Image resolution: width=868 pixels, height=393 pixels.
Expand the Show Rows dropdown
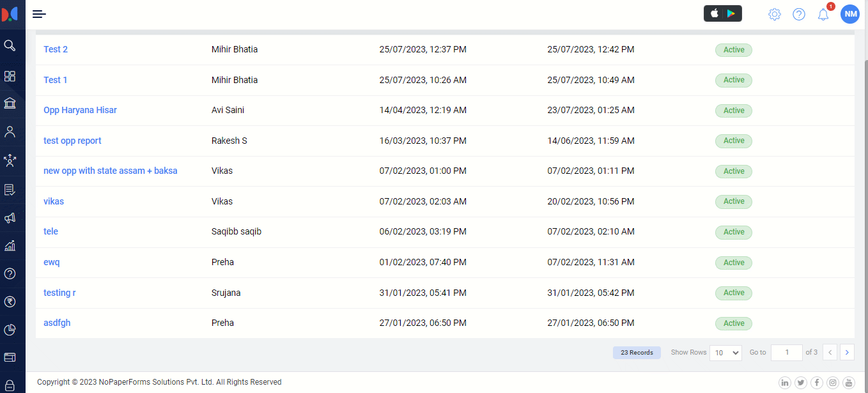(x=725, y=353)
